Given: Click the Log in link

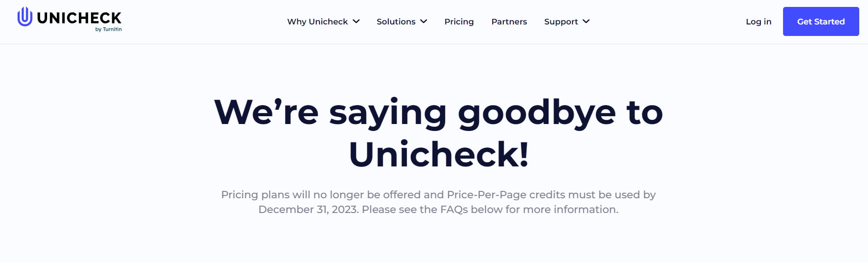Looking at the screenshot, I should click(x=758, y=21).
